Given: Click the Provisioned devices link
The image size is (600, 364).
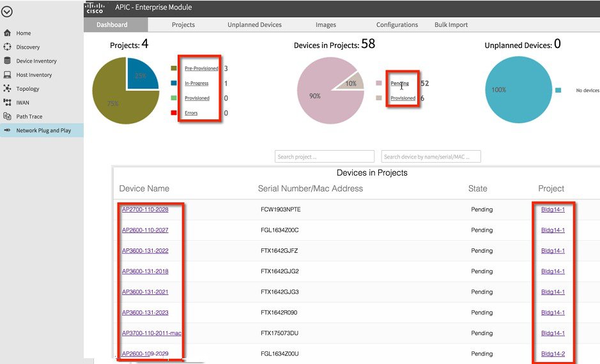Looking at the screenshot, I should (x=403, y=98).
